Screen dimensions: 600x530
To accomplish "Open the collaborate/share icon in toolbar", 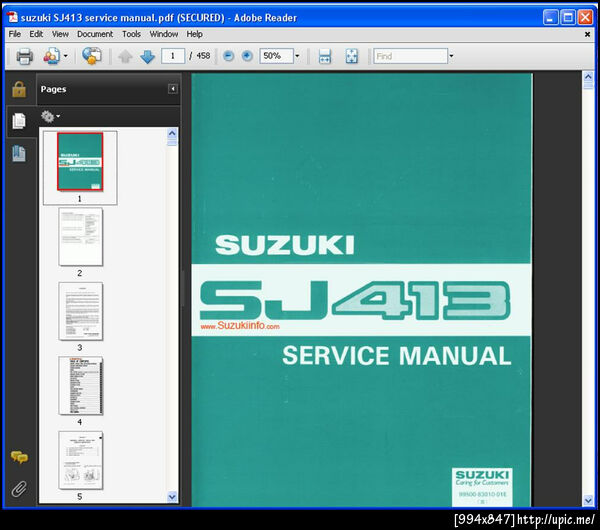I will coord(51,56).
